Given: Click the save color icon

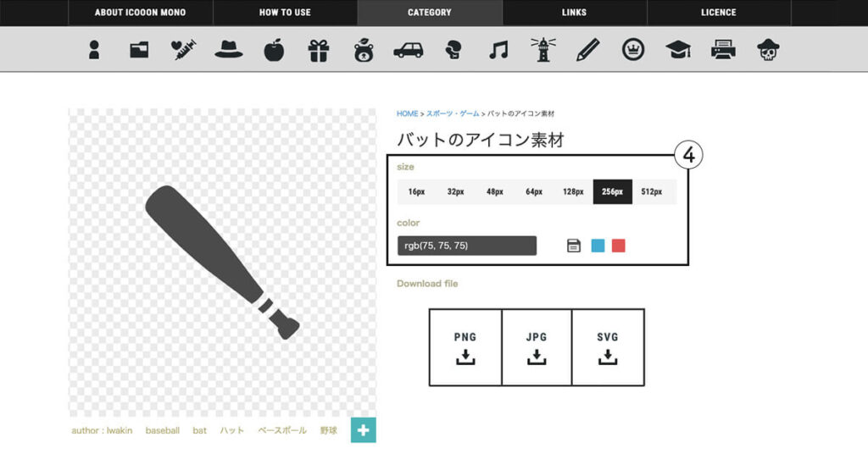Looking at the screenshot, I should [574, 246].
